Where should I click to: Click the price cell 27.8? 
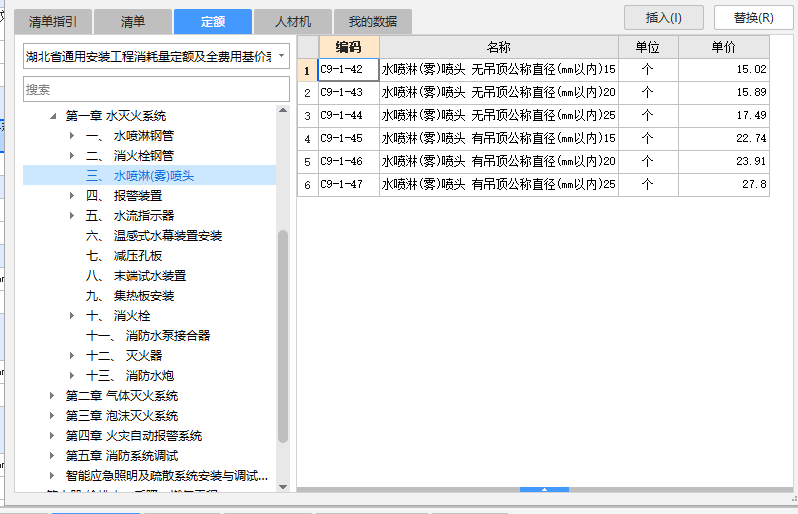[724, 184]
